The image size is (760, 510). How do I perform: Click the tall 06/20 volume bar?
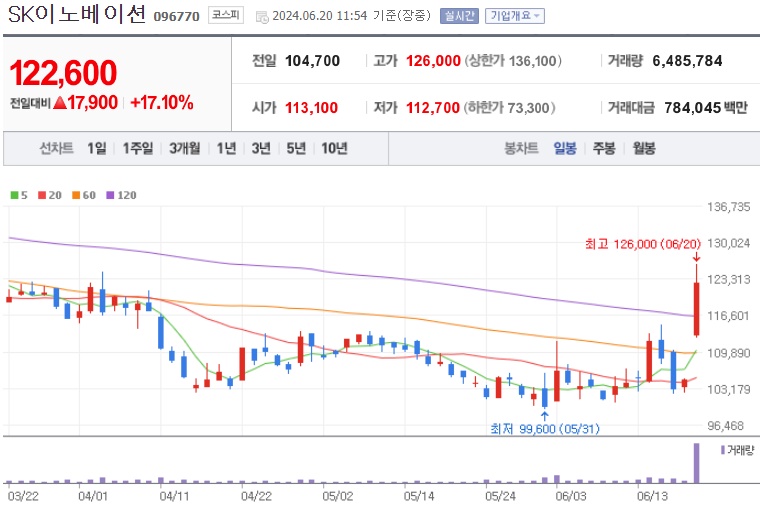(697, 463)
